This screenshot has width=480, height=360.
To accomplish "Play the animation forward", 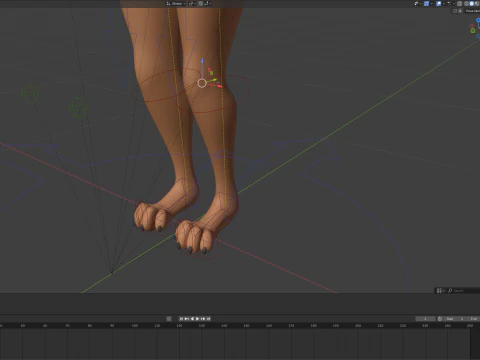I will coord(197,319).
